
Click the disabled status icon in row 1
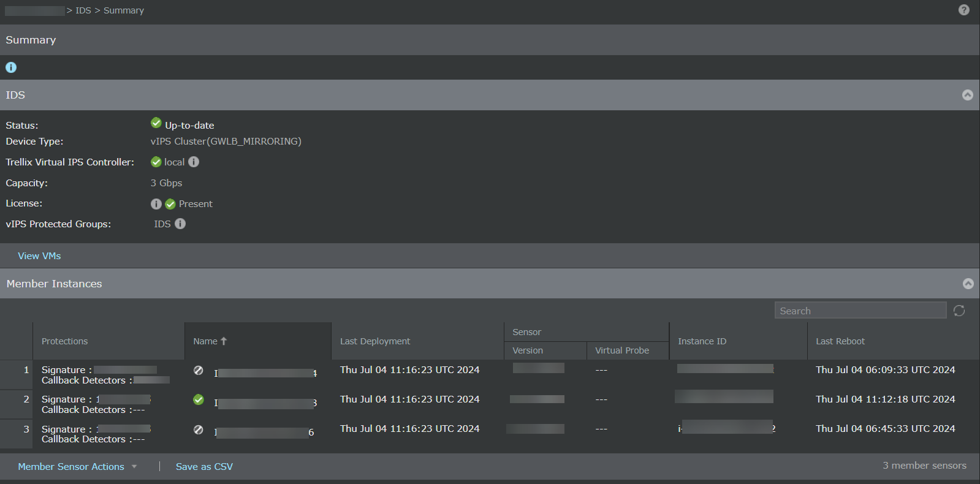(x=199, y=370)
